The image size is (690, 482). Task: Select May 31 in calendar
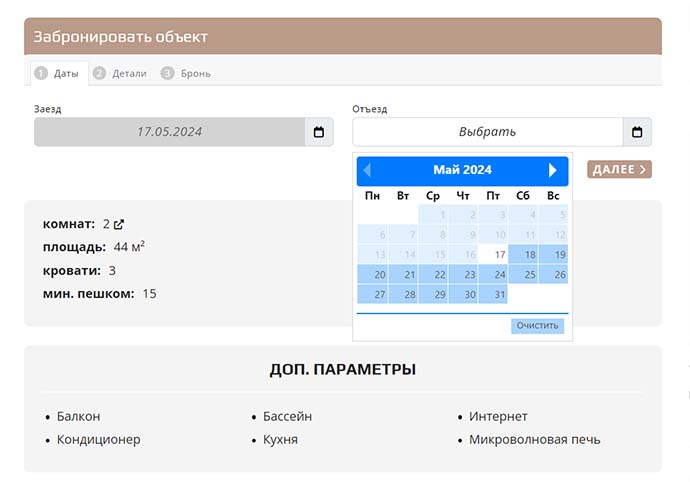coord(493,294)
